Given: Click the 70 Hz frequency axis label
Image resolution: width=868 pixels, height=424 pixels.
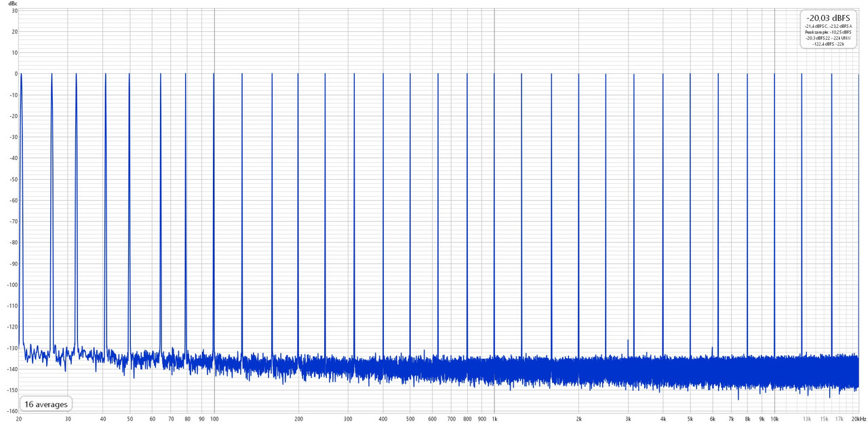Looking at the screenshot, I should (172, 419).
